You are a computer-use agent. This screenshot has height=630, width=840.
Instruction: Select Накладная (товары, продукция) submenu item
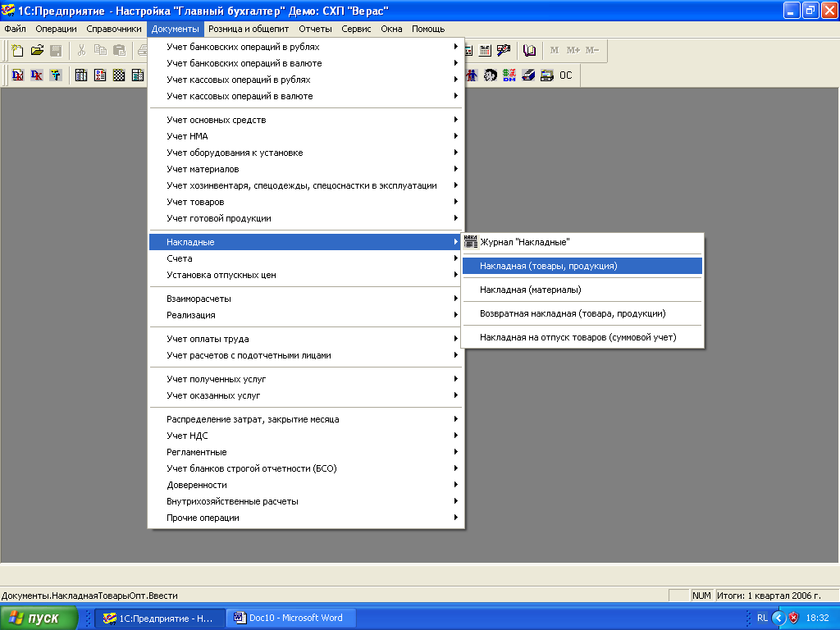[x=582, y=267]
